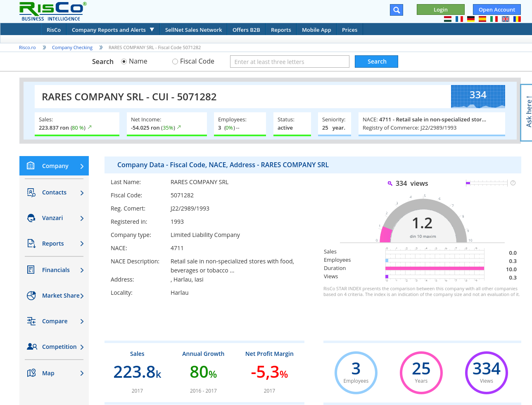Select the Fiscal Code radio button
The image size is (532, 405).
coord(175,62)
